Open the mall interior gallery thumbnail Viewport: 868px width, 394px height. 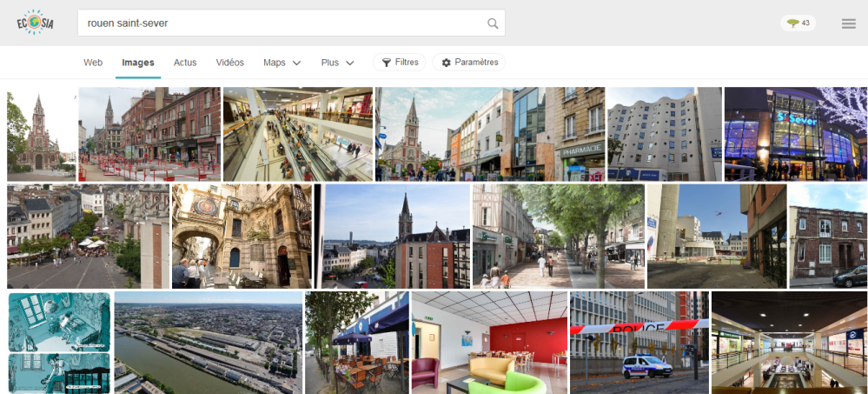[x=790, y=343]
